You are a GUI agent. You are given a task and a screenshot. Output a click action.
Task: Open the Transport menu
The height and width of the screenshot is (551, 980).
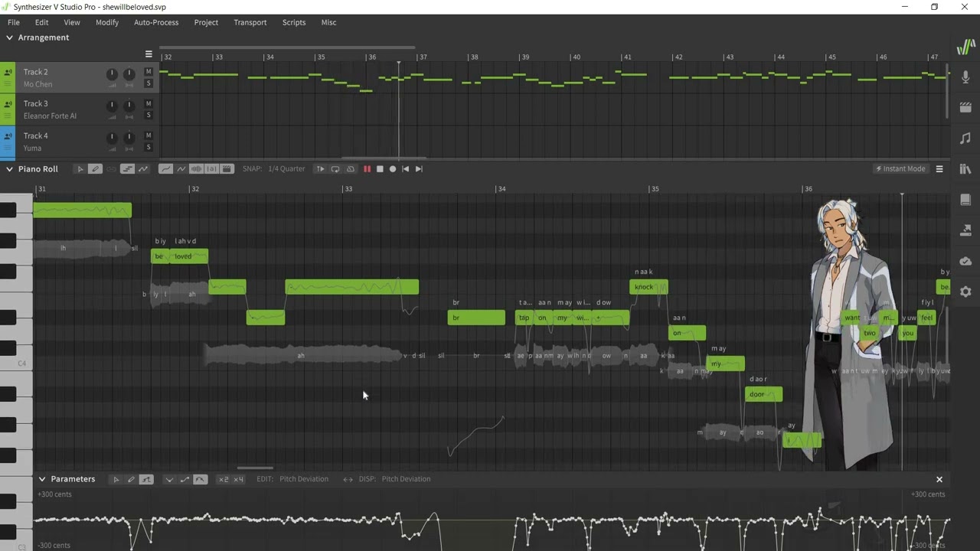pos(250,22)
